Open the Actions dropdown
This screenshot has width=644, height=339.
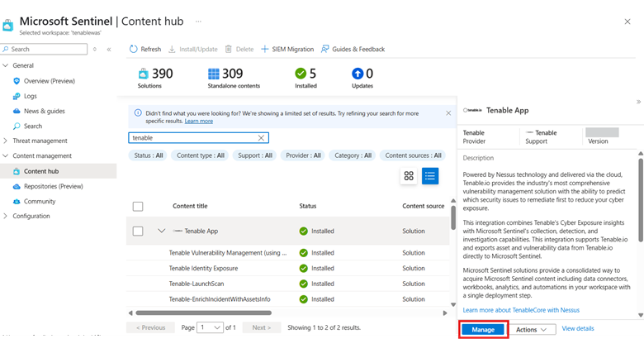tap(532, 330)
